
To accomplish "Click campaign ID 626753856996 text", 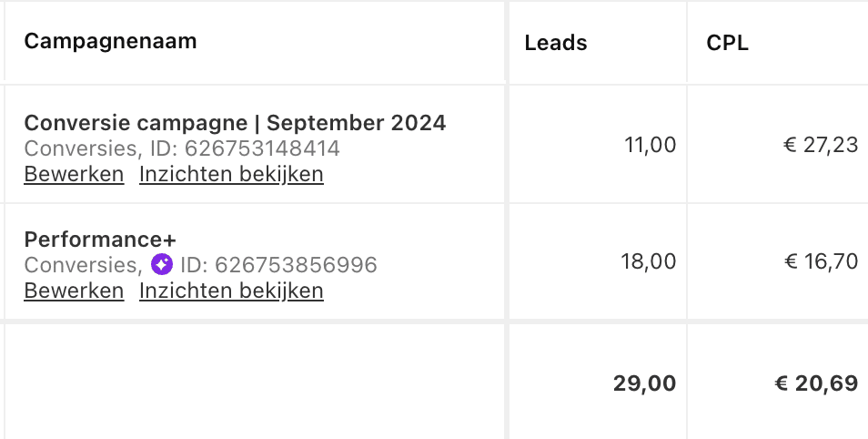I will (278, 265).
